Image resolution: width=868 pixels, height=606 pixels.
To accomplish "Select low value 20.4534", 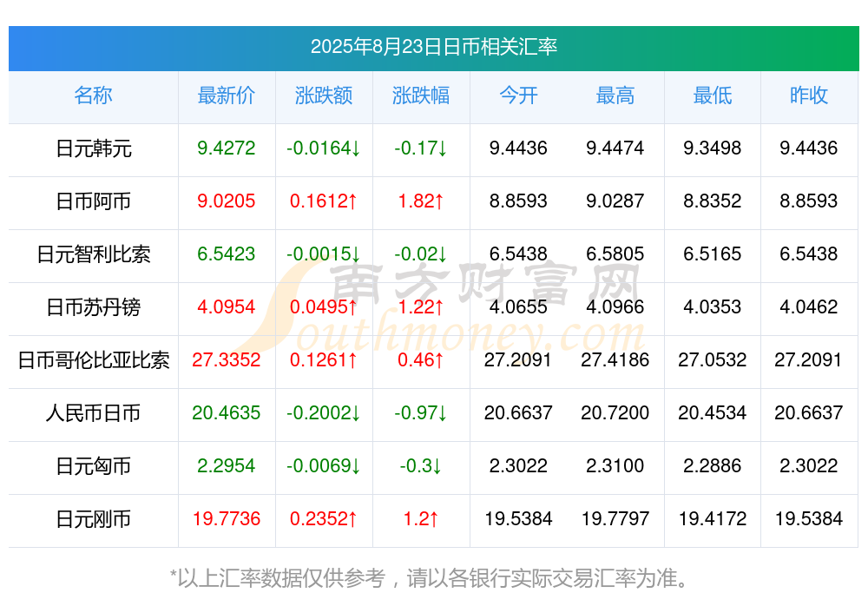I will [713, 412].
